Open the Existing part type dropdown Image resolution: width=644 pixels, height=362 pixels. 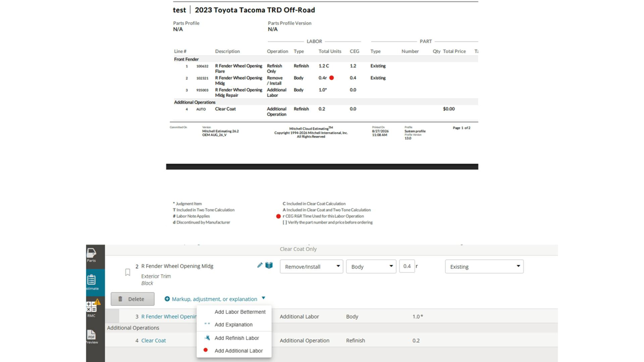click(484, 266)
